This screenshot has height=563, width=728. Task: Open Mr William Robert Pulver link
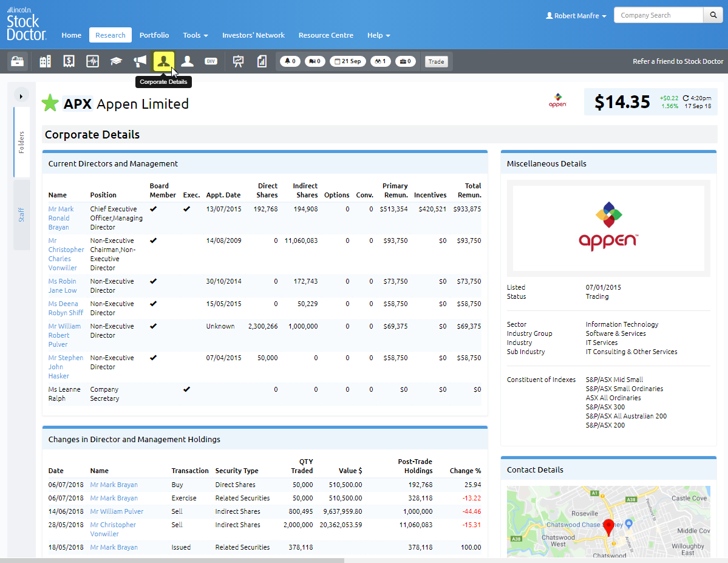(x=64, y=335)
